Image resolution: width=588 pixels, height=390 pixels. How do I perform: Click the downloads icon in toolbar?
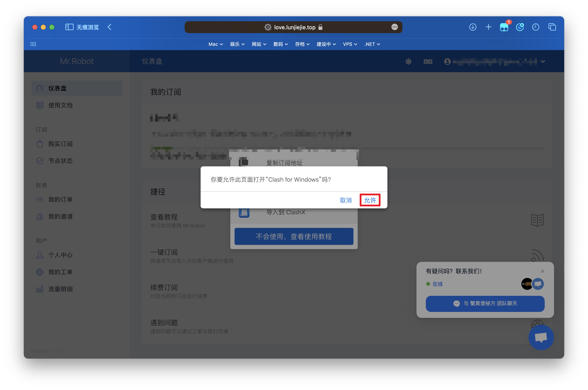click(x=473, y=27)
